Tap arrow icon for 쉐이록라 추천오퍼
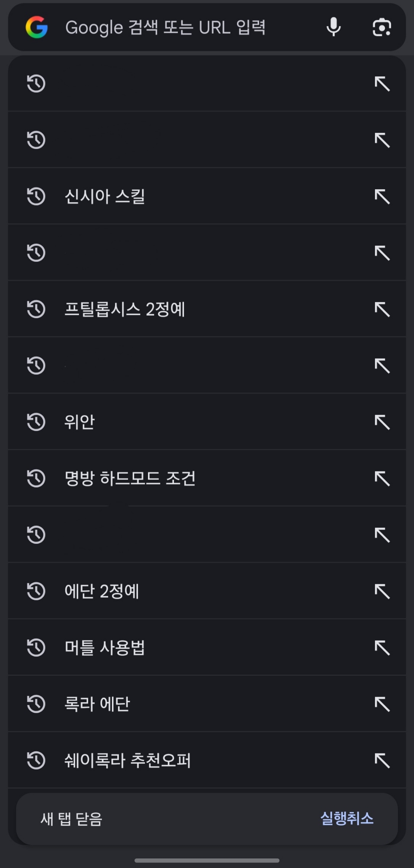The height and width of the screenshot is (868, 414). coord(382,760)
